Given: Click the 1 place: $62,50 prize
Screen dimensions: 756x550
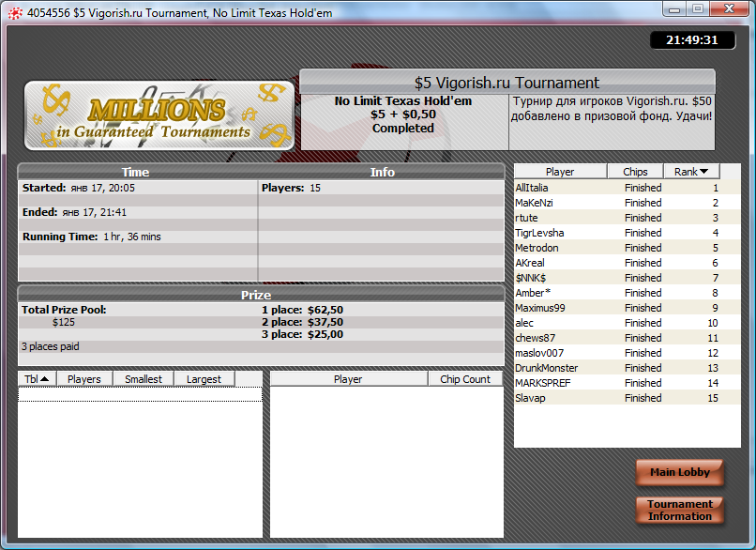Looking at the screenshot, I should (302, 310).
